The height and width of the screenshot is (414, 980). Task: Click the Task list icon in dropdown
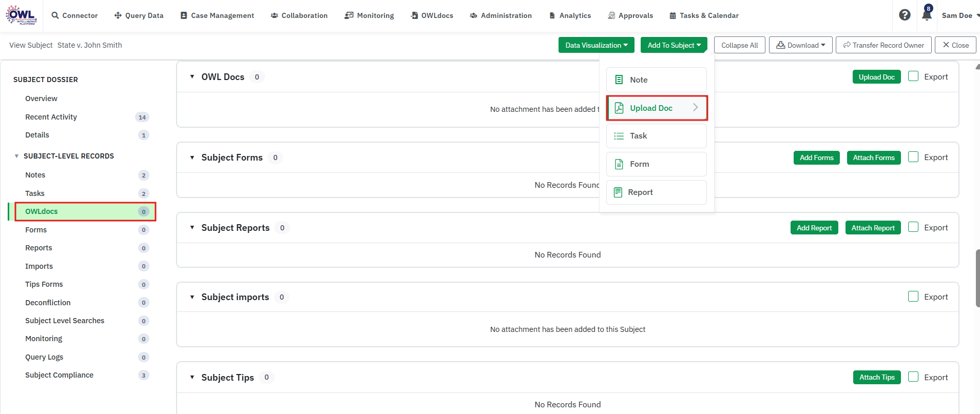[x=619, y=136]
